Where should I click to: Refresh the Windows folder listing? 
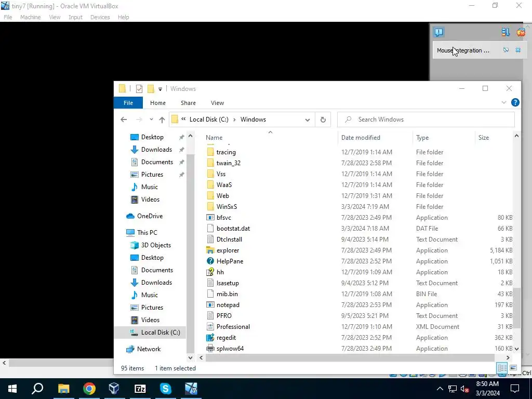coord(323,119)
